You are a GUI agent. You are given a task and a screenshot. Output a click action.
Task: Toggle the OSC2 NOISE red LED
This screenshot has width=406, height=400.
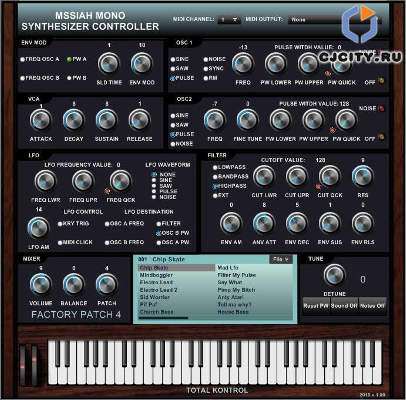coord(382,108)
